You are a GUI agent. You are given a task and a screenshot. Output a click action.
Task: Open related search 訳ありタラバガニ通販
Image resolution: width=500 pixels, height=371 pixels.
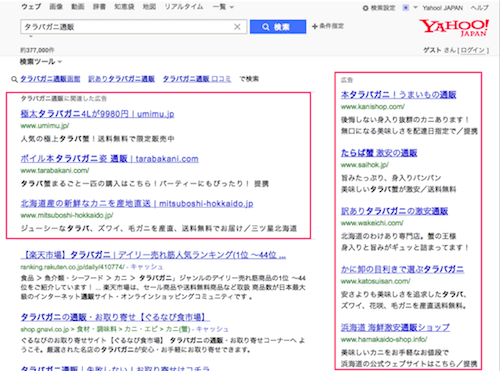click(122, 79)
